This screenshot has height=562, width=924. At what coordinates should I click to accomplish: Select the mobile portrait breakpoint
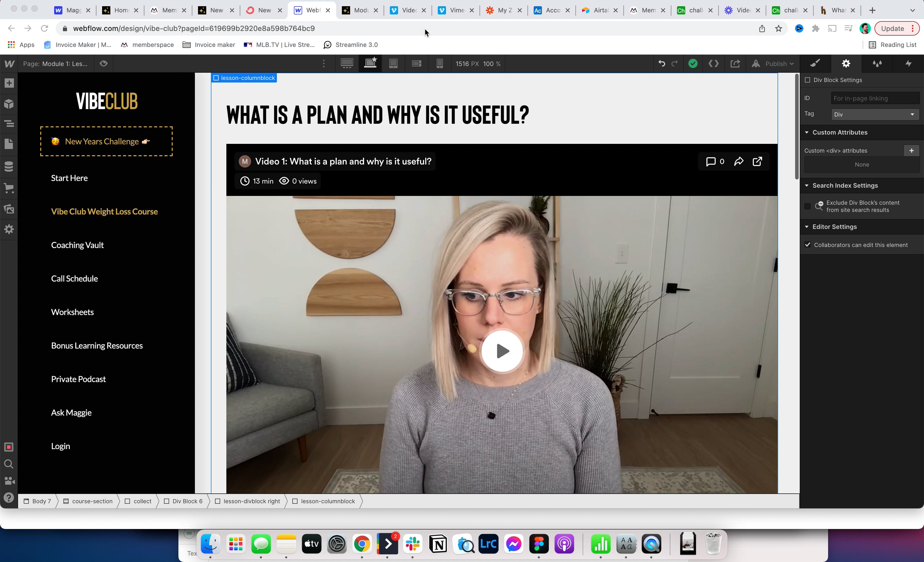(440, 63)
